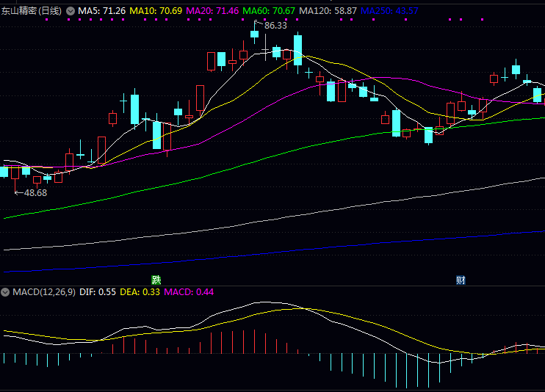Click the MA250: 43.57 label
The image size is (545, 392).
click(389, 11)
